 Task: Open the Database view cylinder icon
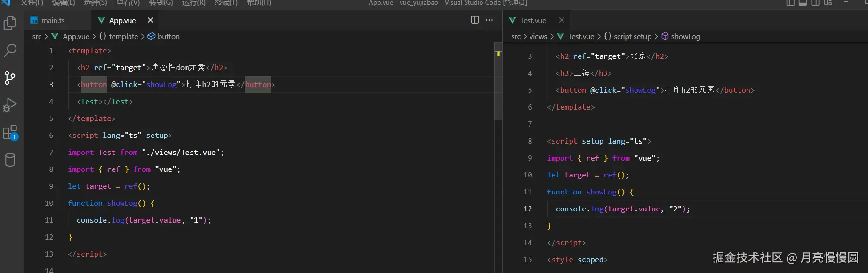(10, 160)
